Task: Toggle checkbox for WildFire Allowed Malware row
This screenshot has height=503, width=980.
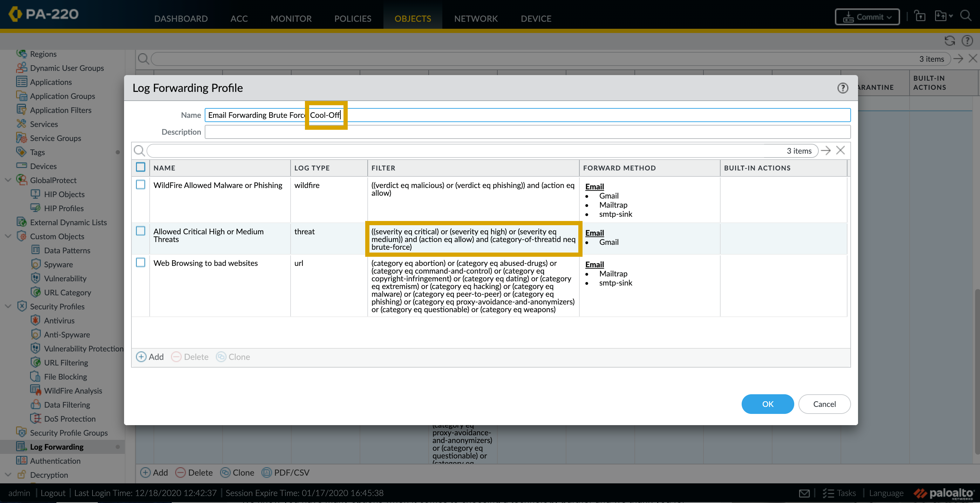Action: pos(140,185)
